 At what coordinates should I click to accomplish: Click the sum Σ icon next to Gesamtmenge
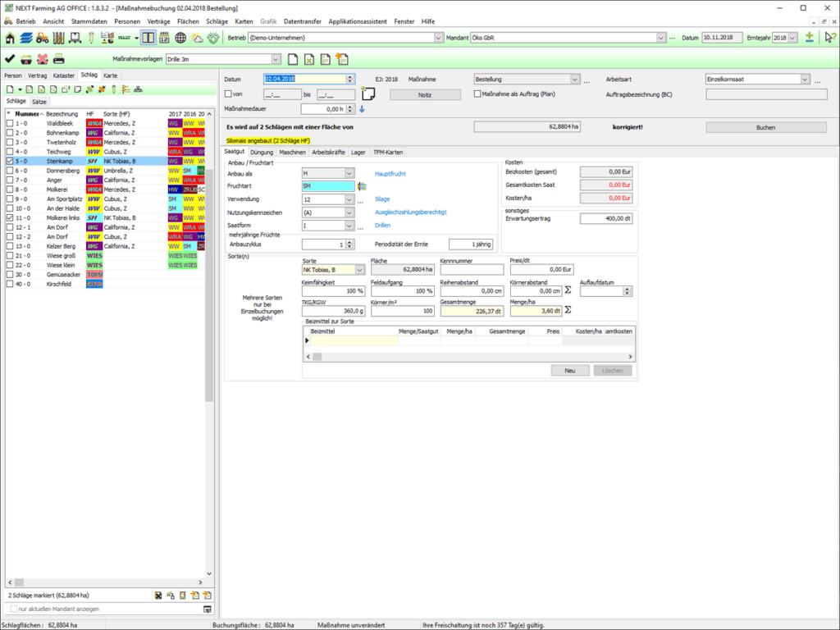pos(568,308)
